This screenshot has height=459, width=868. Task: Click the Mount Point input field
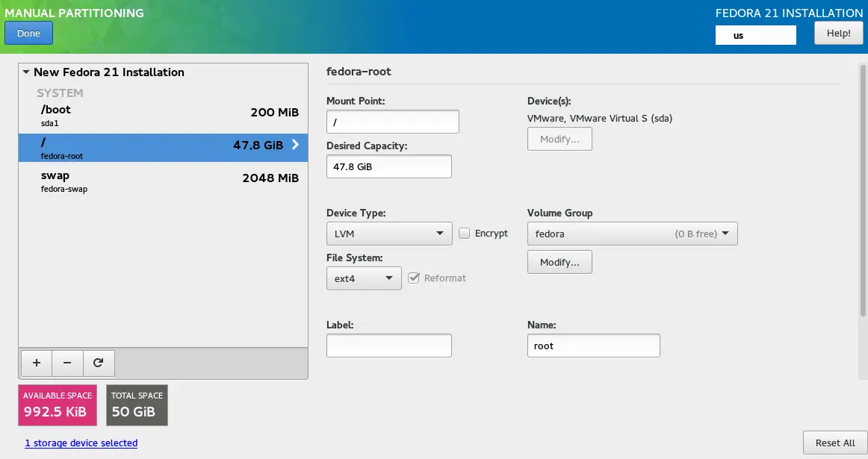pos(392,122)
